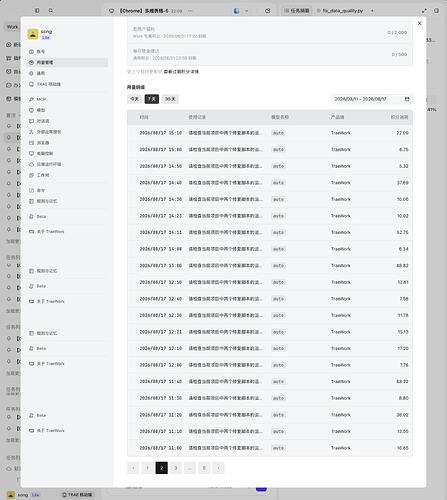Open the expired points details link
Viewport: 447px width, 500px height.
pos(181,72)
